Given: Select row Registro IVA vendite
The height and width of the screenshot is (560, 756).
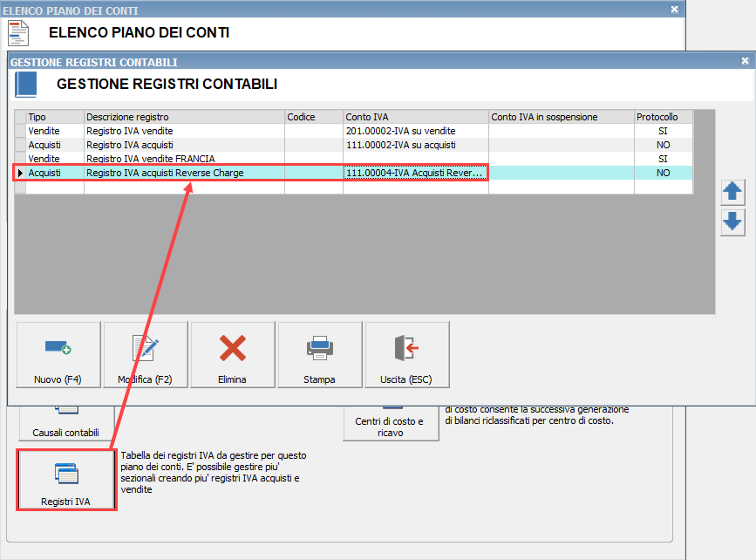Looking at the screenshot, I should pyautogui.click(x=354, y=131).
